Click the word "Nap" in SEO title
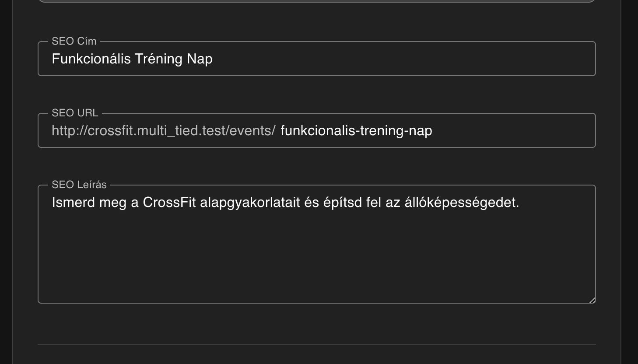The height and width of the screenshot is (364, 638). (x=200, y=59)
